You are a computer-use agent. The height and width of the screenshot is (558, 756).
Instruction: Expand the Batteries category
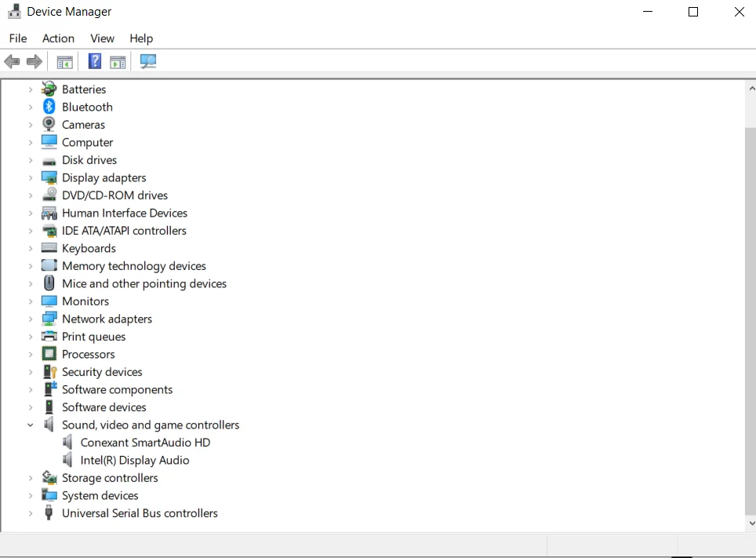pyautogui.click(x=31, y=89)
